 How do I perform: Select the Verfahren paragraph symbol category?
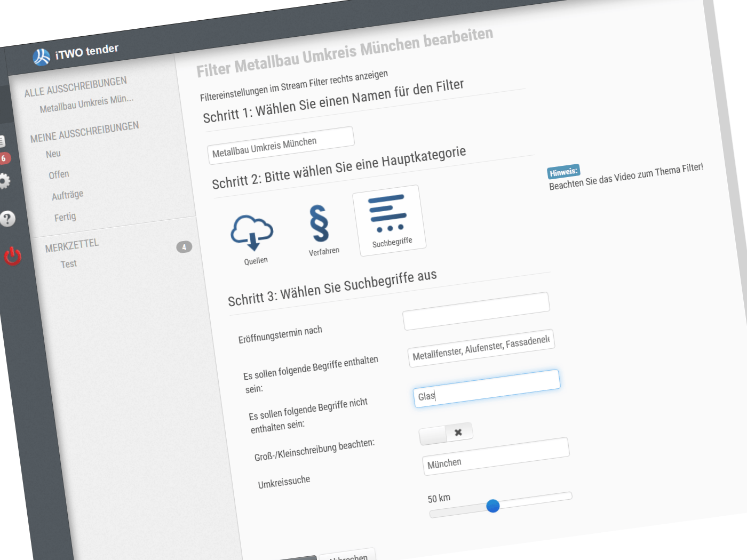[321, 229]
